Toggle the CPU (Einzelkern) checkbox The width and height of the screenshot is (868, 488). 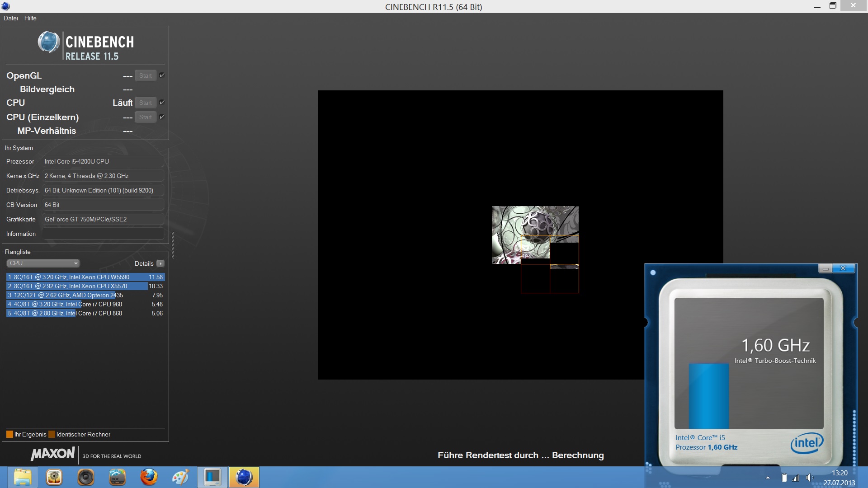point(162,117)
